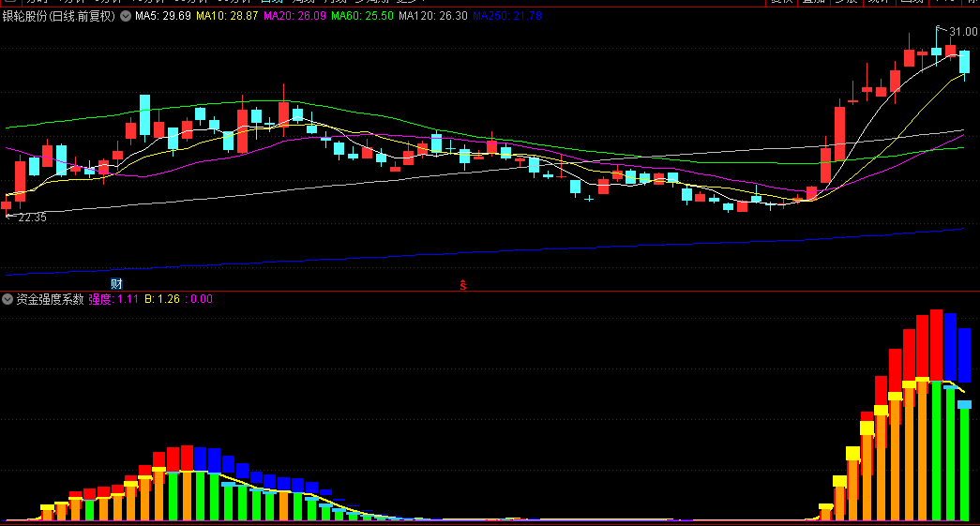Click the 强度: 1.11 value
980x526 pixels.
tap(113, 299)
